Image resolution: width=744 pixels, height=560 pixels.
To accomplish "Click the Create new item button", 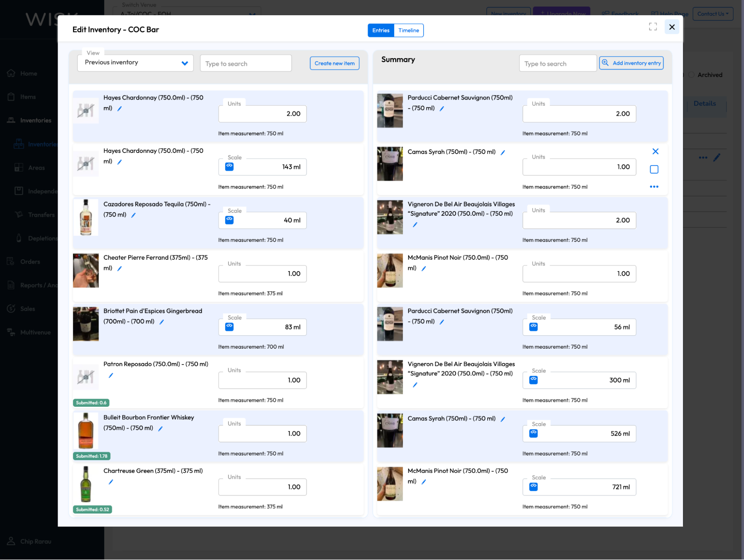I will [334, 63].
